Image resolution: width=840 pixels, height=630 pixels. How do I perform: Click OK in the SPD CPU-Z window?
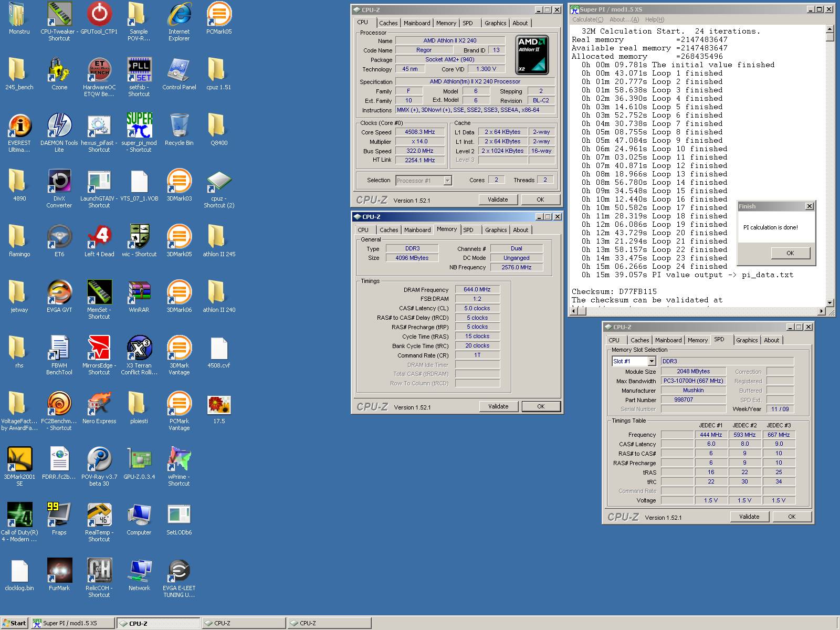click(792, 517)
